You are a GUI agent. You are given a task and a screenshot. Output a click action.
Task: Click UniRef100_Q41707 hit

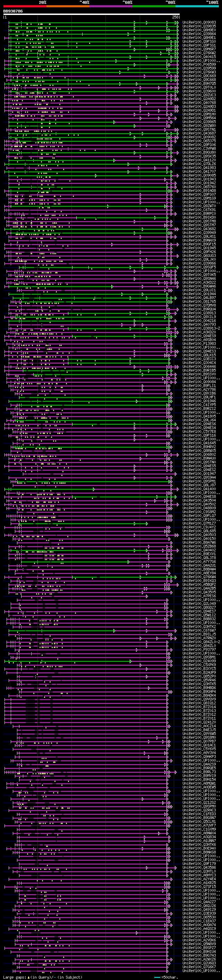point(199,172)
